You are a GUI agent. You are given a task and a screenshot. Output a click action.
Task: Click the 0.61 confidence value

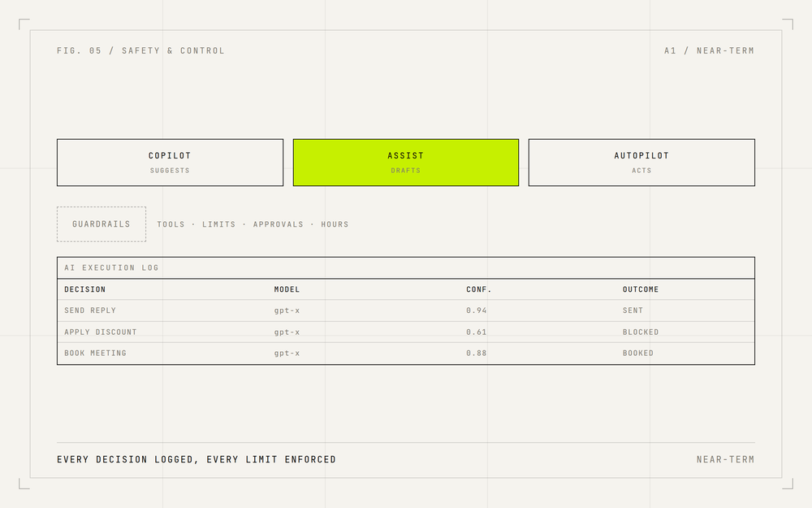click(477, 332)
